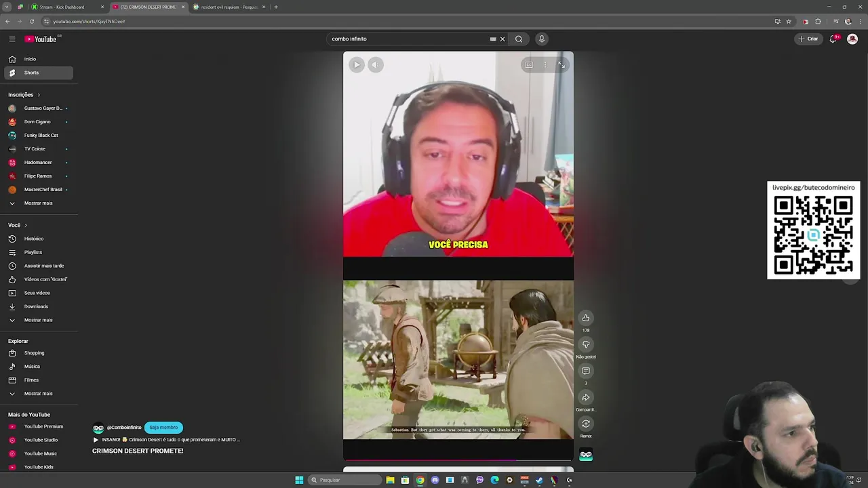Like the Short with thumbs up
This screenshot has width=868, height=488.
[x=586, y=318]
